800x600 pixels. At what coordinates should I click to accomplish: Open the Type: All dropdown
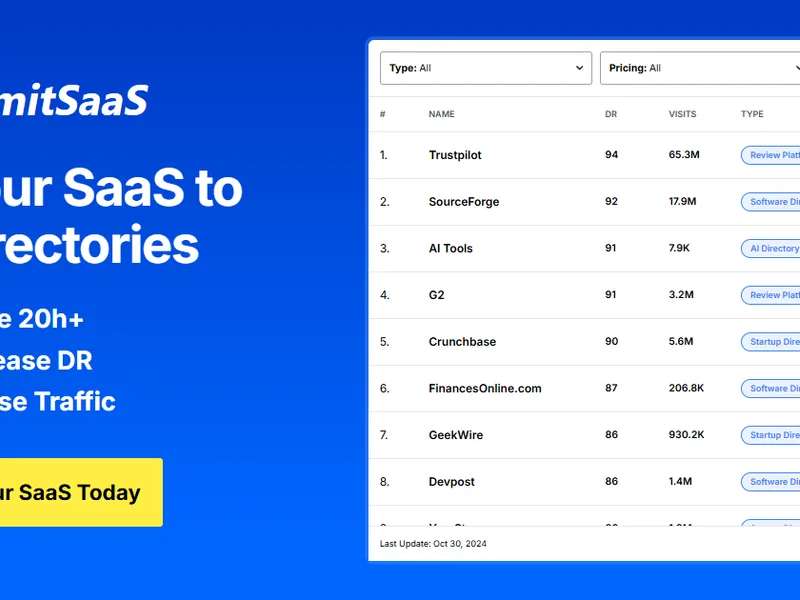pos(486,68)
